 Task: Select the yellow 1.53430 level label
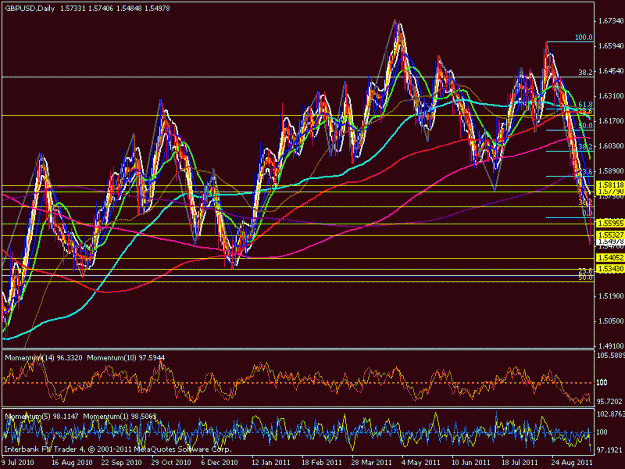(x=610, y=269)
